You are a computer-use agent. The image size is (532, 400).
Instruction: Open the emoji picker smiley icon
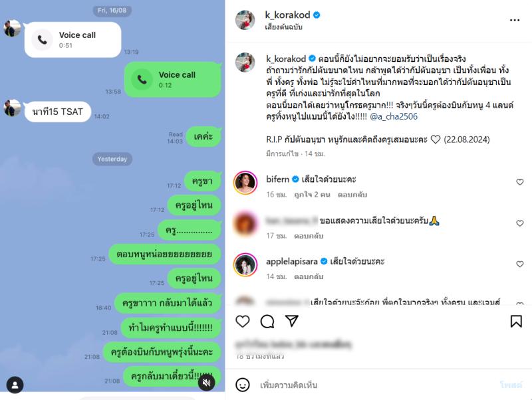pyautogui.click(x=243, y=385)
